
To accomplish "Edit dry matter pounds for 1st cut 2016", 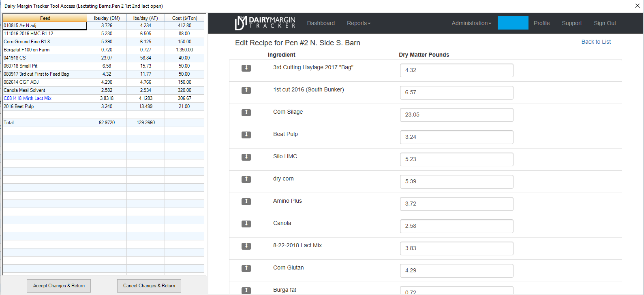I will 456,92.
